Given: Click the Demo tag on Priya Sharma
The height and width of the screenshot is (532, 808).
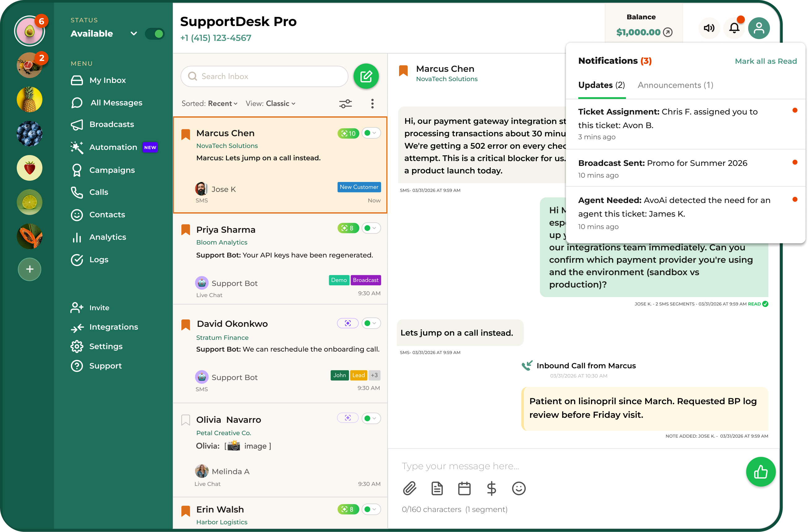Looking at the screenshot, I should pos(339,280).
